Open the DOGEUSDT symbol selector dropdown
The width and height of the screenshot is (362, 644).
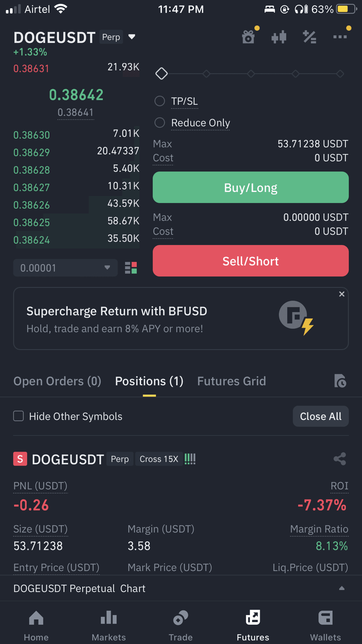pyautogui.click(x=132, y=37)
